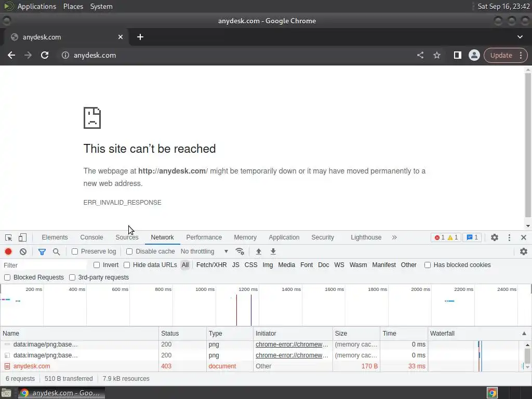This screenshot has height=399, width=532.
Task: Switch to the Elements tab
Action: [55, 237]
